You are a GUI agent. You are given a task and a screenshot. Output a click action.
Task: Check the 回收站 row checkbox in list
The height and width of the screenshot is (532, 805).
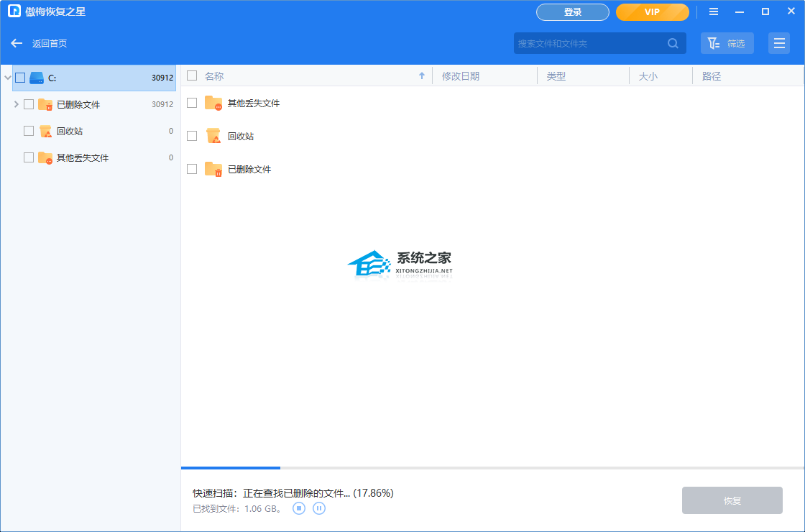(x=192, y=136)
